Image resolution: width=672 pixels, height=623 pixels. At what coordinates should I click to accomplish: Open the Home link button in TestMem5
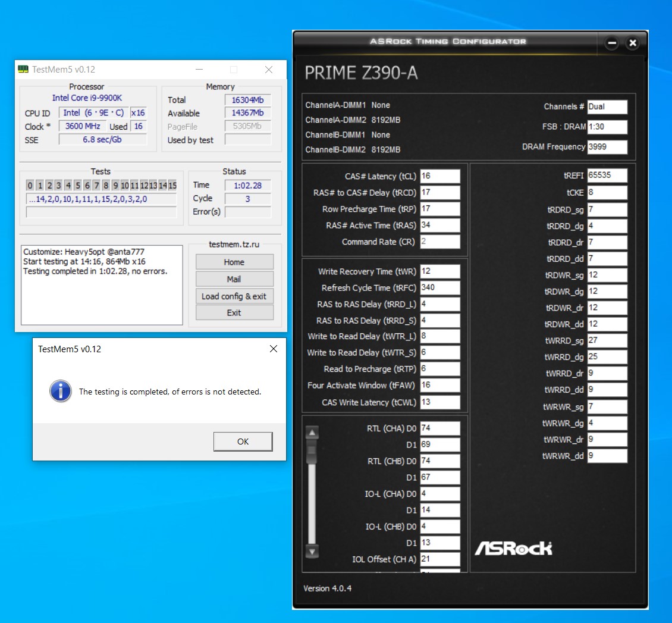click(x=234, y=262)
